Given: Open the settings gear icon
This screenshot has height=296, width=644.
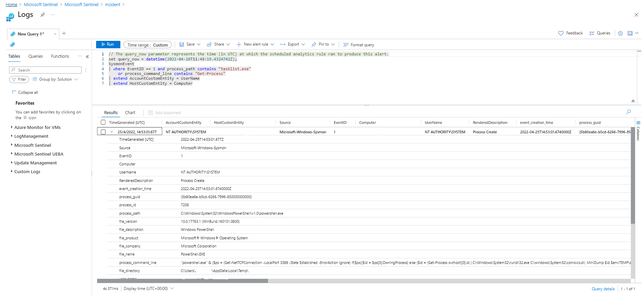Looking at the screenshot, I should [620, 33].
